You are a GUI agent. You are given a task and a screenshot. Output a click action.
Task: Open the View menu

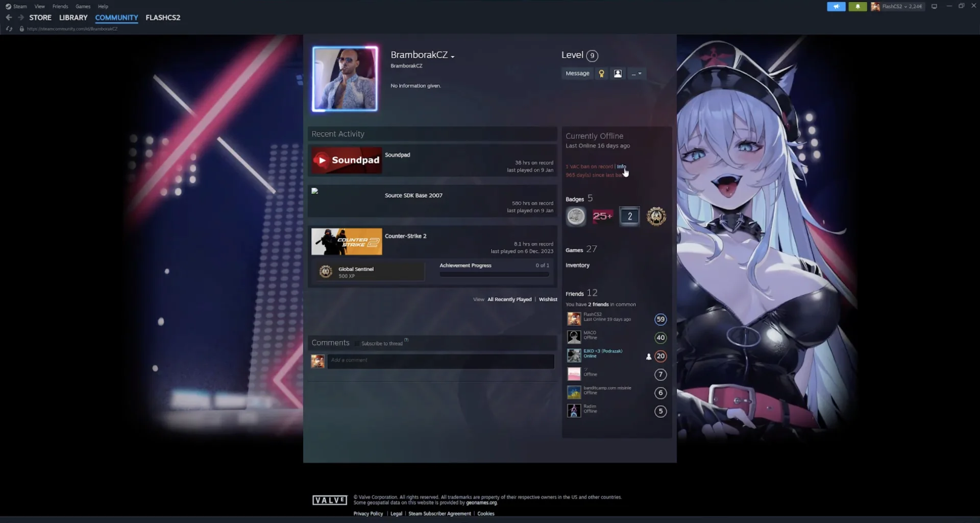(x=39, y=7)
